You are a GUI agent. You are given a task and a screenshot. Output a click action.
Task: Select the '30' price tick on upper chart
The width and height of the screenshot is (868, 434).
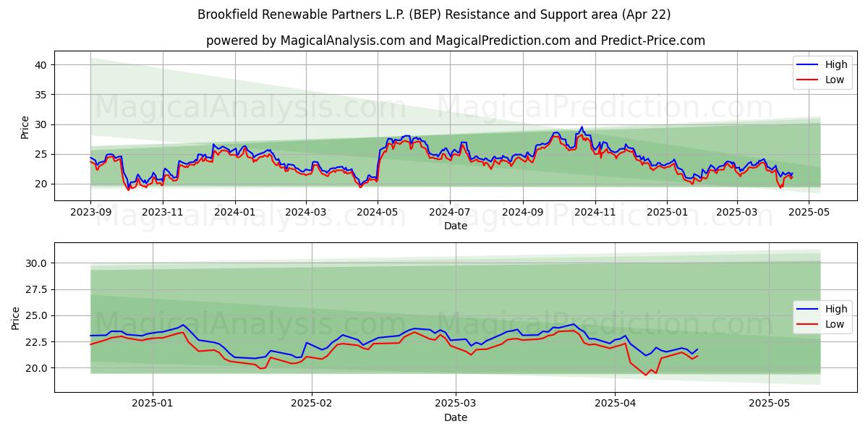[x=42, y=124]
